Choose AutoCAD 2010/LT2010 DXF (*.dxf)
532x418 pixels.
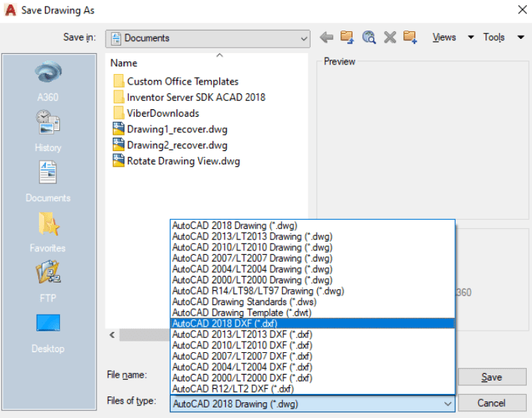pos(313,345)
